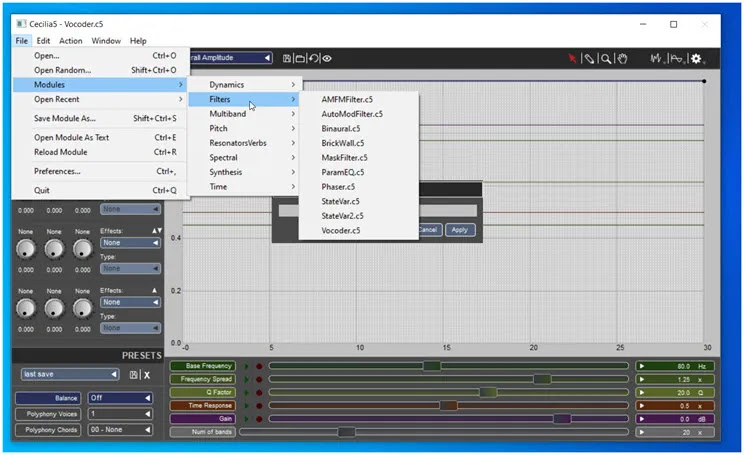Image resolution: width=744 pixels, height=455 pixels.
Task: Open the Help menu
Action: click(138, 41)
